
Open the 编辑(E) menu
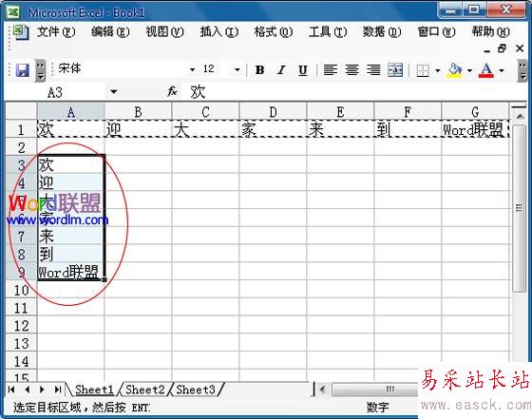110,32
